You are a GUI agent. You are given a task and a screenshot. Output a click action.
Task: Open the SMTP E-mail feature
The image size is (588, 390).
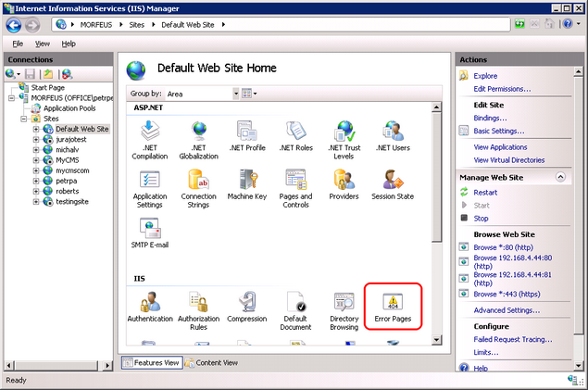point(150,233)
